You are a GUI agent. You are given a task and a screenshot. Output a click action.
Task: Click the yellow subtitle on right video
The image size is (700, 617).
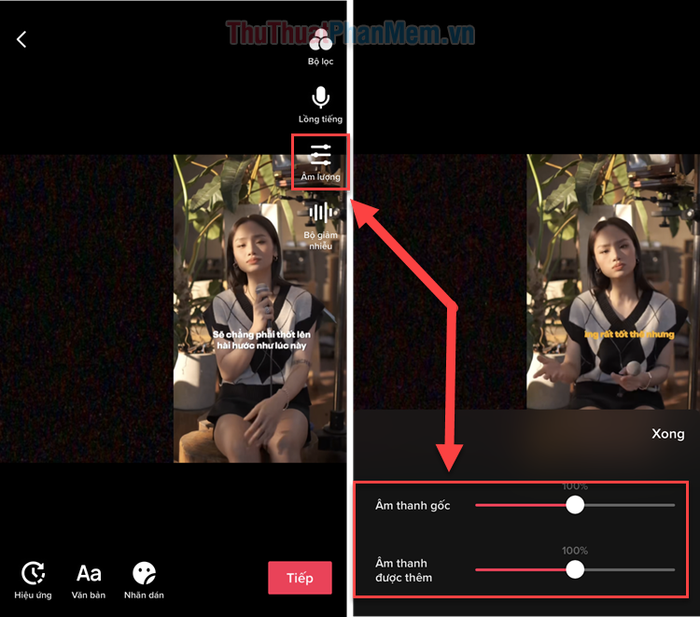[629, 334]
